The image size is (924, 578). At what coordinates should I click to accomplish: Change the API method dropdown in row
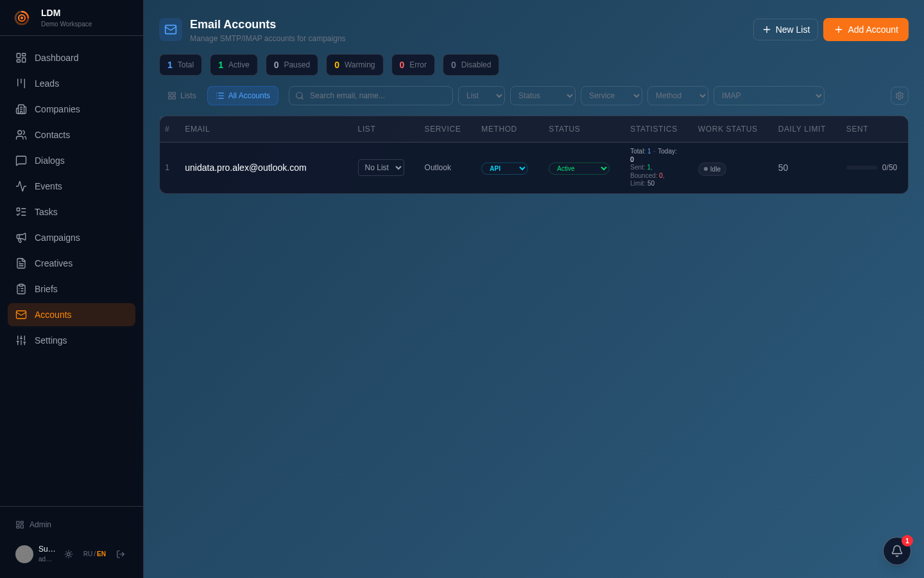[x=504, y=168]
